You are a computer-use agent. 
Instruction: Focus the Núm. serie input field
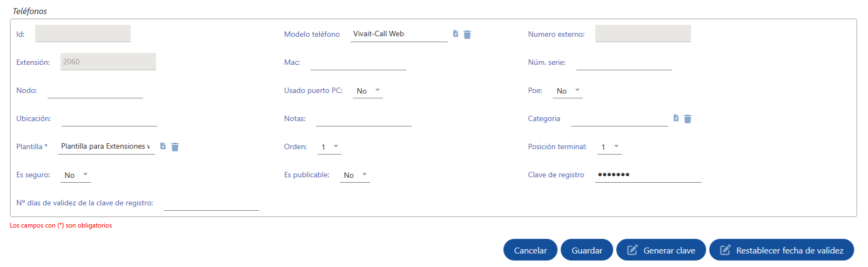(x=624, y=63)
